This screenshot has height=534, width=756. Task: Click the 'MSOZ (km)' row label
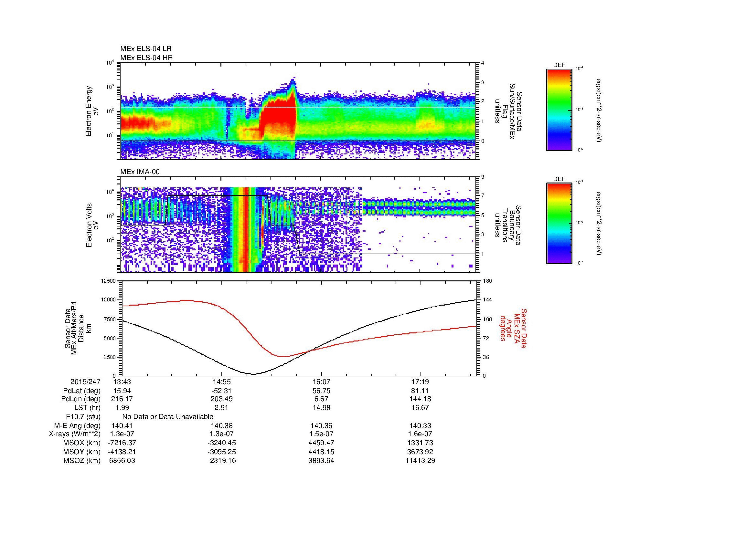tap(82, 461)
